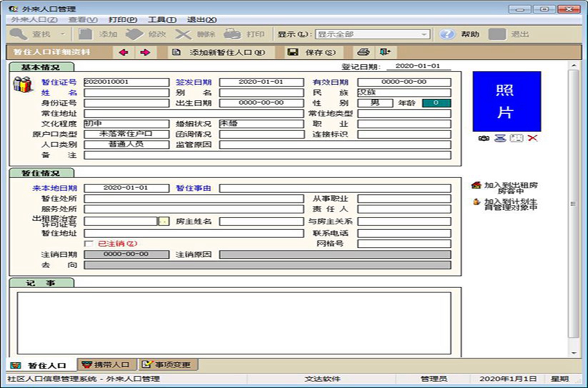Expand the 查找 toolbar dropdown arrow
The height and width of the screenshot is (388, 588).
[62, 34]
